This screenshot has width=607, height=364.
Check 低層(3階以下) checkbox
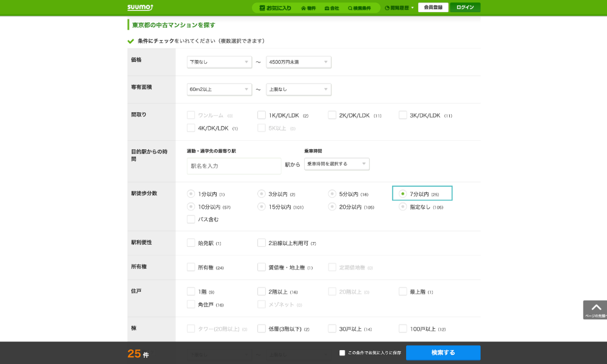coord(261,328)
